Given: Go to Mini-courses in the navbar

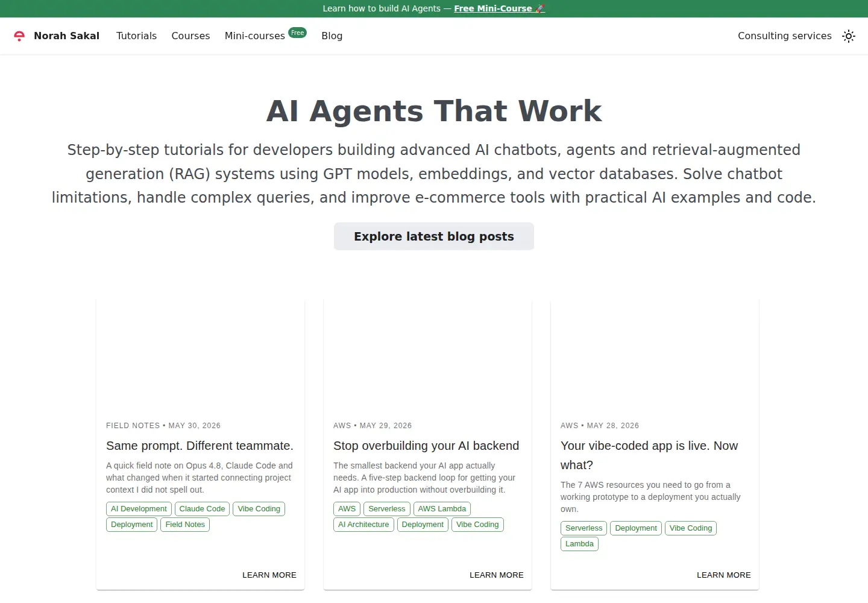Looking at the screenshot, I should click(x=254, y=36).
